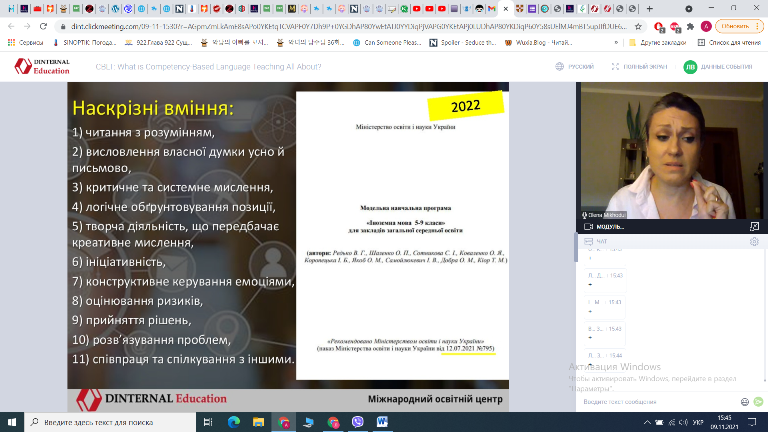Viewport: 768px width, 432px height.
Task: Open the Can Someone Pleas... bookmark
Action: [387, 43]
